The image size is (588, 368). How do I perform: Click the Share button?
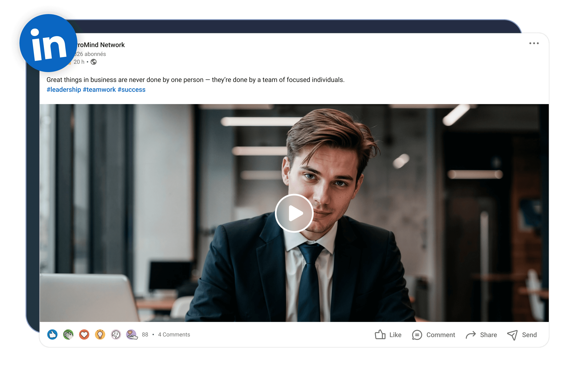[481, 335]
